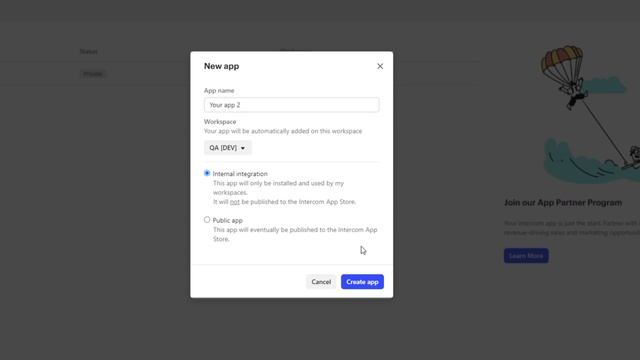Click the "App name" field label

point(219,91)
